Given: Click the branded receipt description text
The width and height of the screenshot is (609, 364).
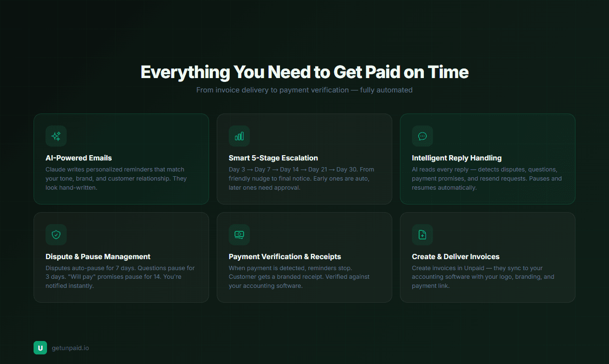Looking at the screenshot, I should click(x=299, y=277).
